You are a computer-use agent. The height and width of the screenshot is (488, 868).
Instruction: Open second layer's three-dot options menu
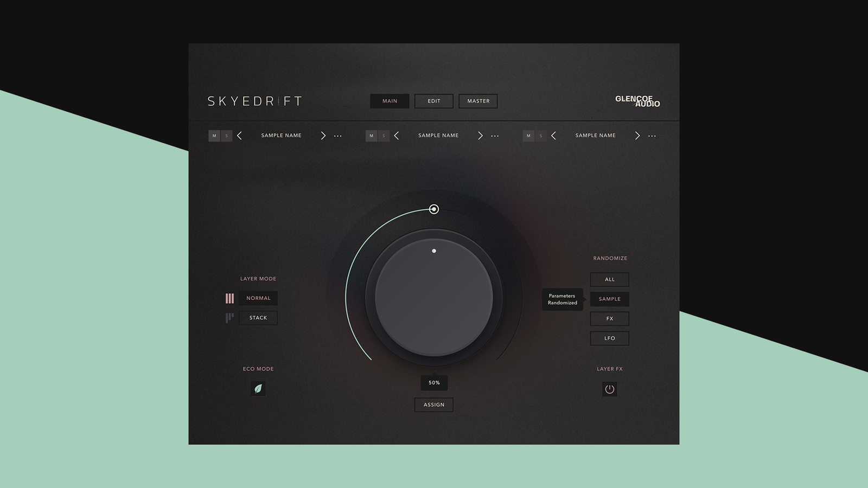coord(495,136)
